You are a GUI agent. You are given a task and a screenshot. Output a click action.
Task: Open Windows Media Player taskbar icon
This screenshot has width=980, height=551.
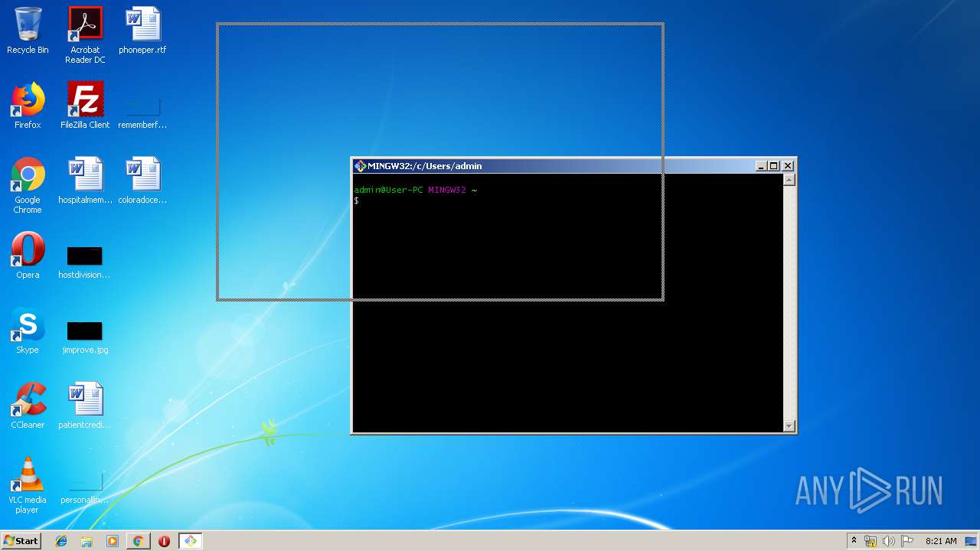click(113, 541)
